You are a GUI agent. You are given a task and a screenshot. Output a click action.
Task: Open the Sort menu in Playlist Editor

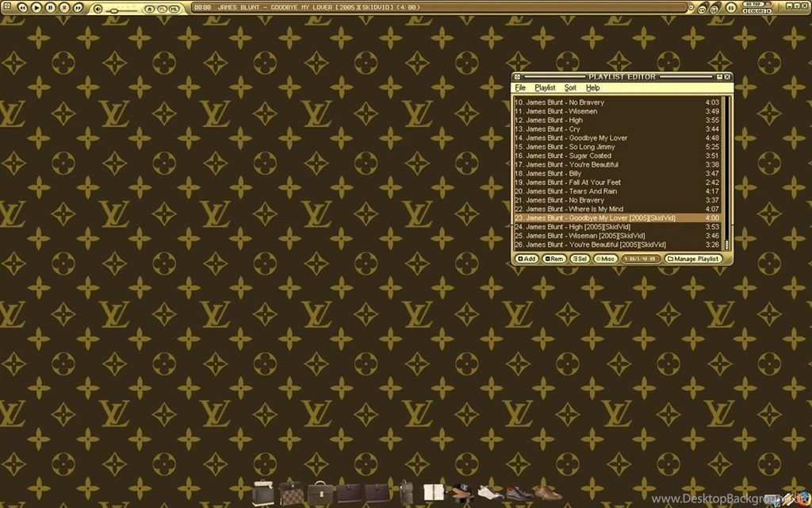pyautogui.click(x=570, y=87)
